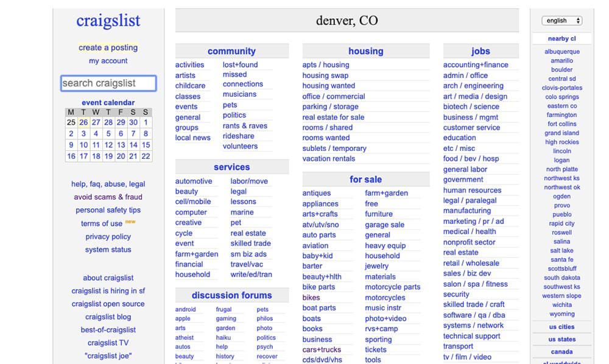
Task: Open the community category header
Action: 231,52
